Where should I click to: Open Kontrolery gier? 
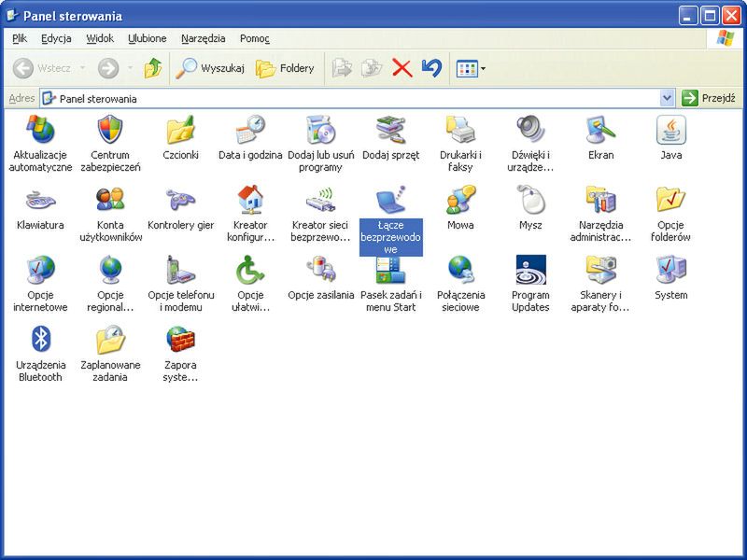[180, 207]
